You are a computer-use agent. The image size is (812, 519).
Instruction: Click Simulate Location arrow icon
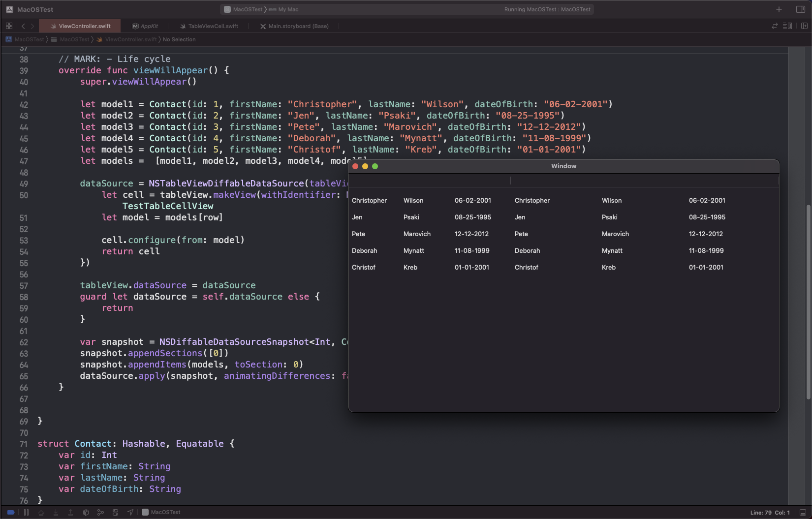point(130,512)
